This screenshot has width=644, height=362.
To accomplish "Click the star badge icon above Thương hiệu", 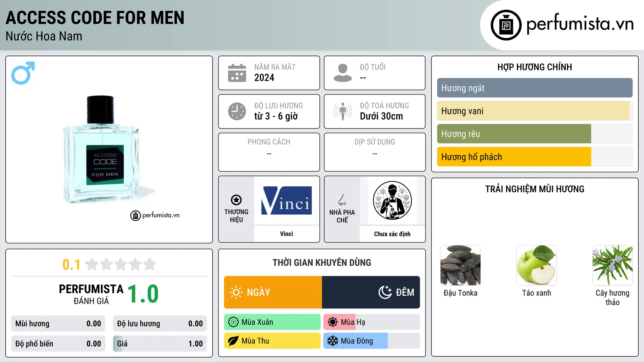I will tap(236, 200).
